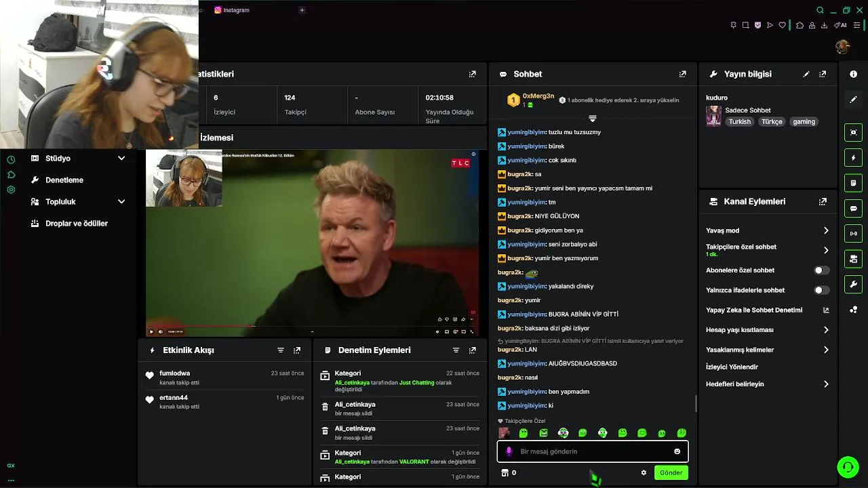Open the Aria AI toolbar icon

840,25
